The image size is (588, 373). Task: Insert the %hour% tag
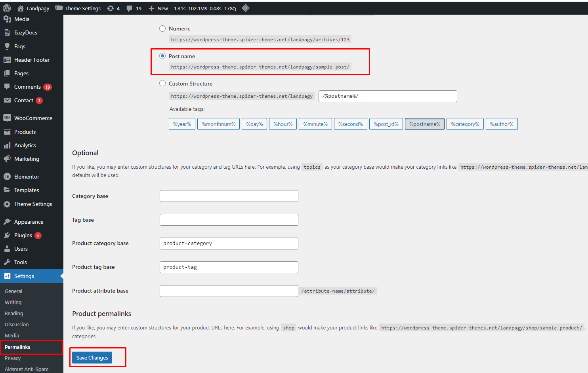[x=283, y=124]
